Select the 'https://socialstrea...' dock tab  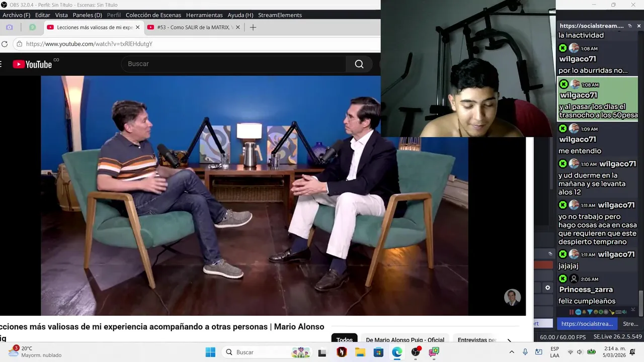click(587, 324)
